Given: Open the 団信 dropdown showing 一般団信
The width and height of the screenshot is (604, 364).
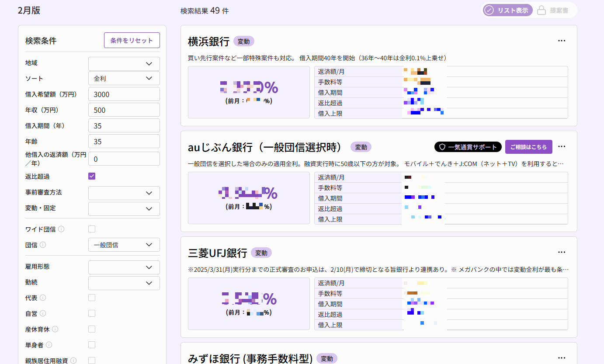Looking at the screenshot, I should tap(124, 245).
